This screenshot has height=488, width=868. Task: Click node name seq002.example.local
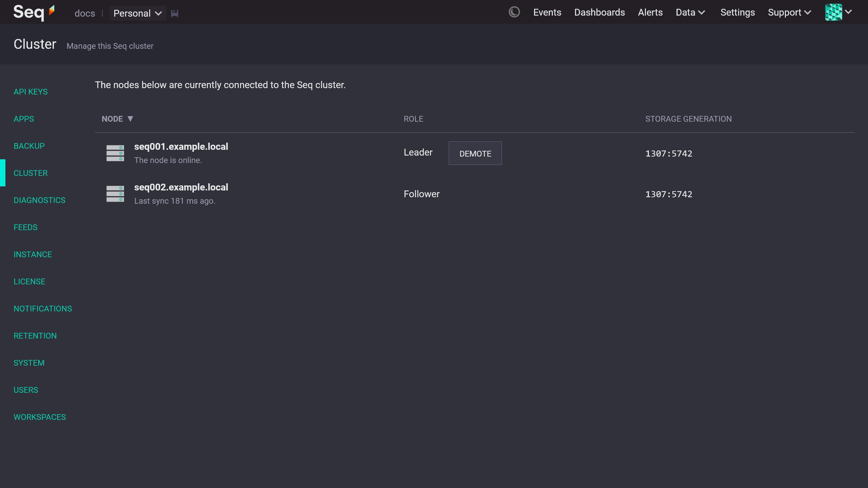181,187
